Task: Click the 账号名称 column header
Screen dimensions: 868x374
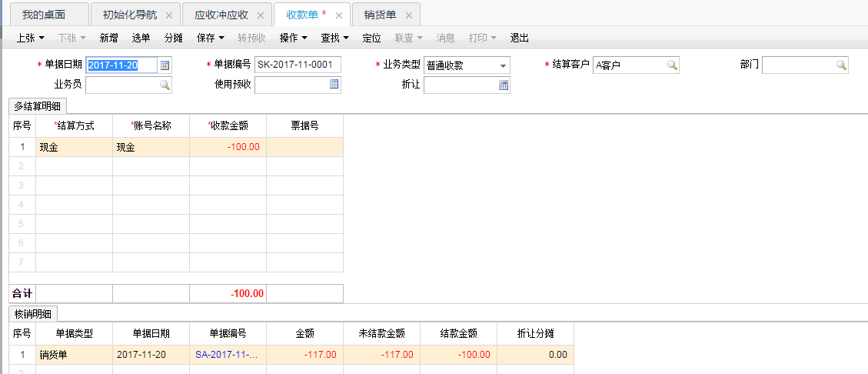Action: pos(151,125)
